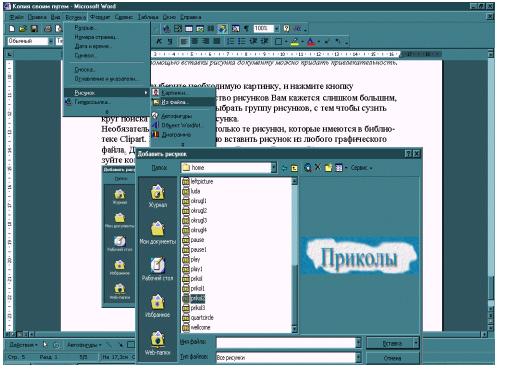Open the style dropdown showing Обычный
Image resolution: width=512 pixels, height=384 pixels.
pos(51,41)
